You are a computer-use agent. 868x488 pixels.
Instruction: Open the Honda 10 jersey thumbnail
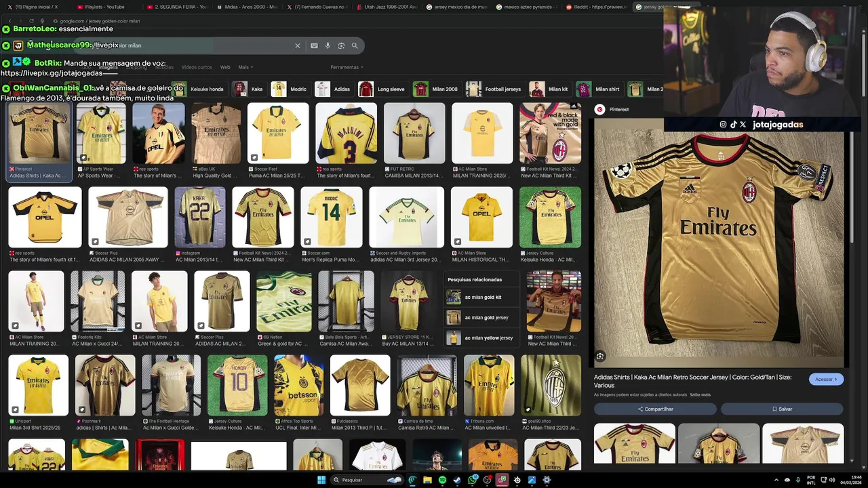[237, 385]
